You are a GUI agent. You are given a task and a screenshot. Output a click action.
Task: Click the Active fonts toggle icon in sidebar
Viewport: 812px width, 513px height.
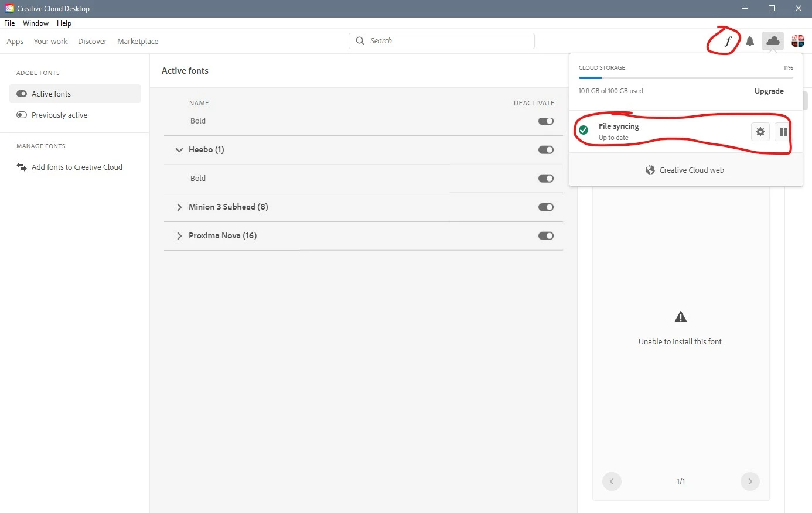(x=22, y=94)
